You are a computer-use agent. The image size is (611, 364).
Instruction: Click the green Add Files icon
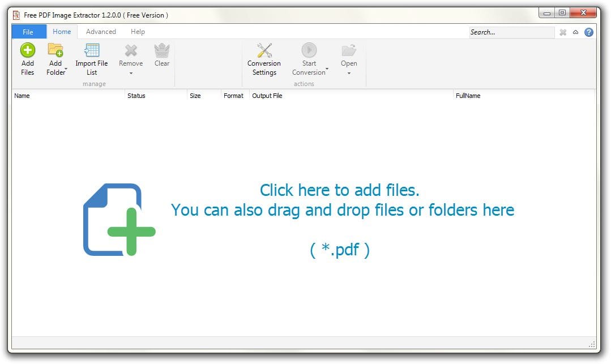28,50
